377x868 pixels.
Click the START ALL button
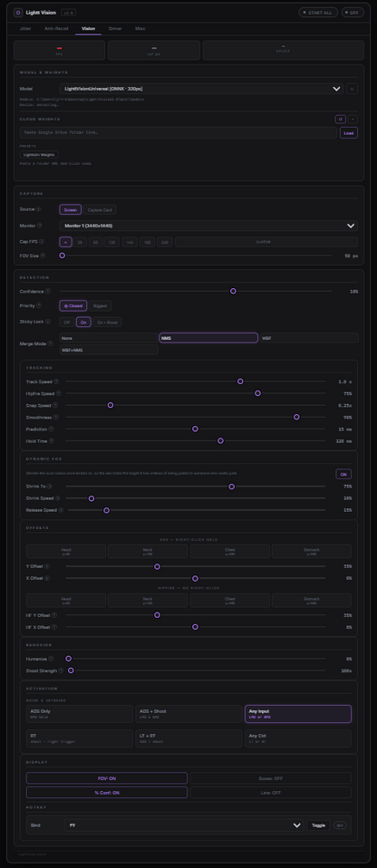[318, 12]
